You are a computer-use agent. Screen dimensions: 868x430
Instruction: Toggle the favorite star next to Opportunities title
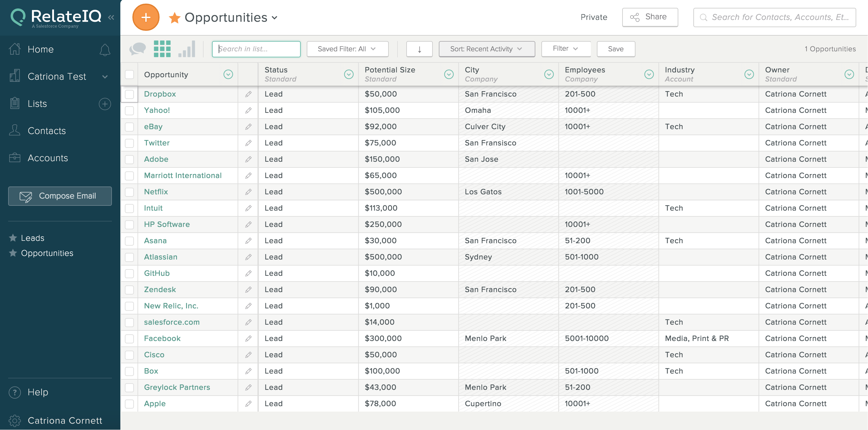point(175,18)
